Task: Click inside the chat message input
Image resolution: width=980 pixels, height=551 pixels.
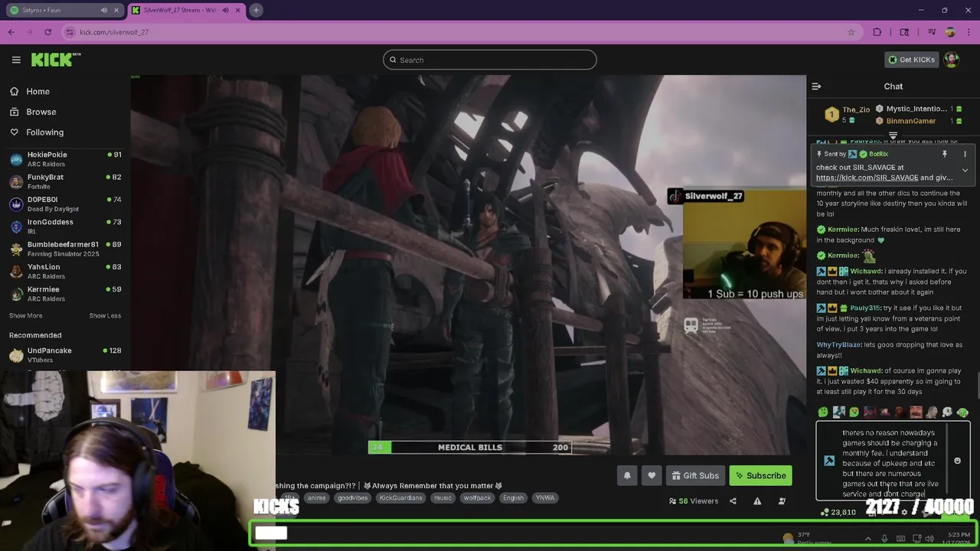Action: coord(893,462)
